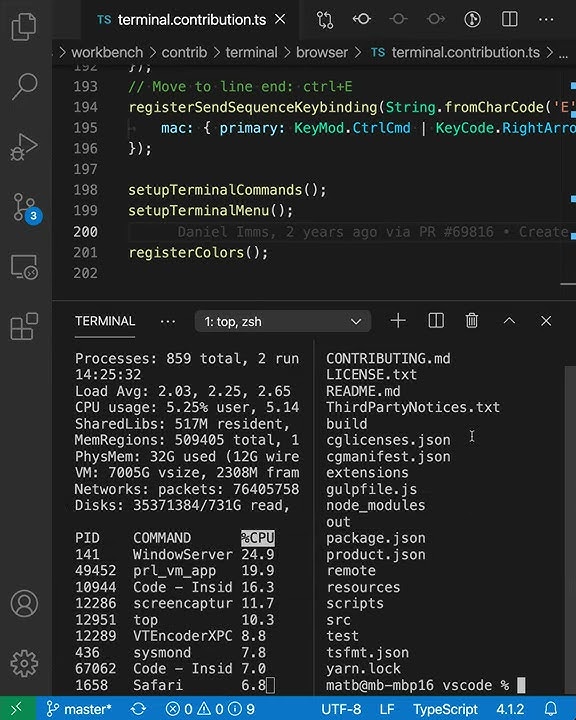Viewport: 576px width, 720px height.
Task: Click line number 200 in gutter
Action: click(x=85, y=232)
